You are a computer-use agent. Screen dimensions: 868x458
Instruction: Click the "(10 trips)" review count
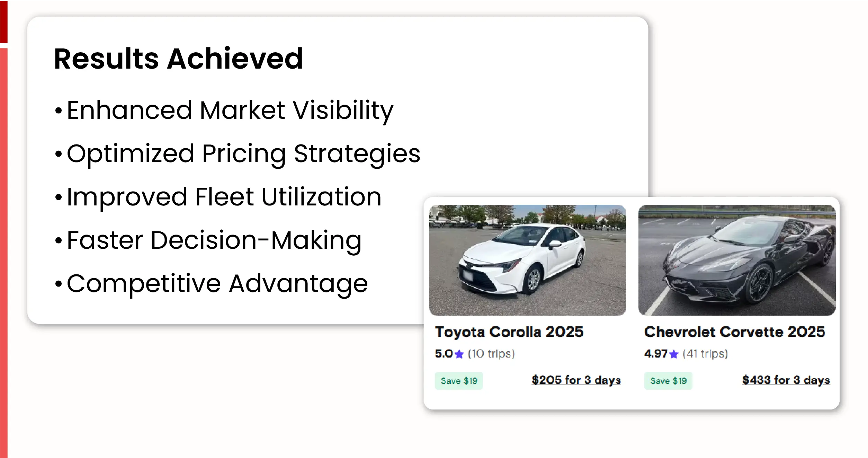click(491, 354)
